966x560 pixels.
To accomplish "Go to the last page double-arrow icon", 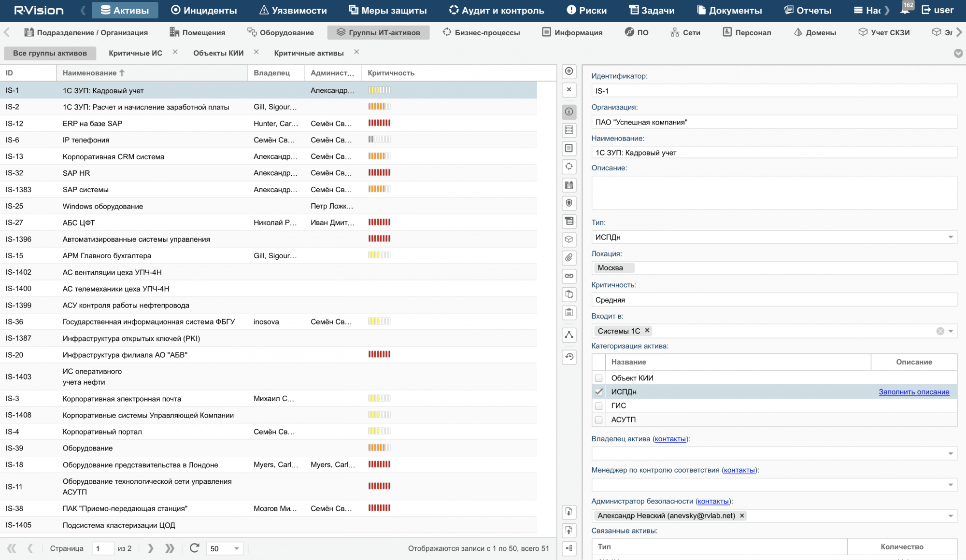I will tap(170, 548).
